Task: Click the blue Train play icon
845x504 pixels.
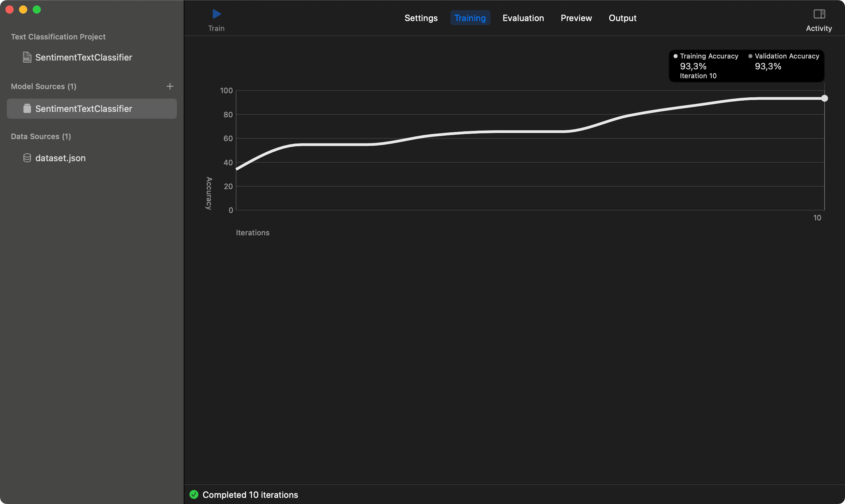Action: (217, 14)
